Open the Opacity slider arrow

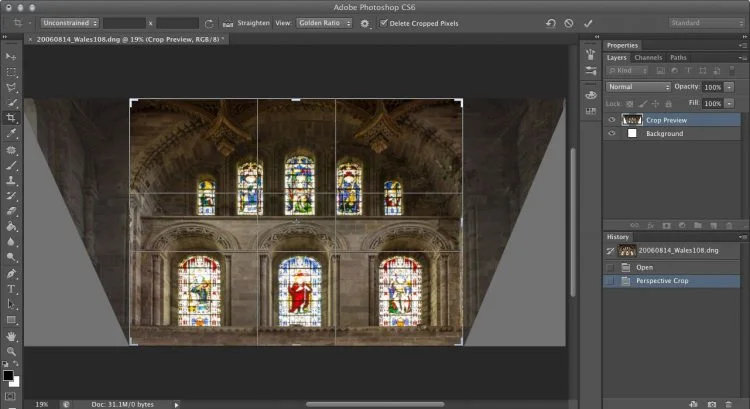[x=729, y=87]
